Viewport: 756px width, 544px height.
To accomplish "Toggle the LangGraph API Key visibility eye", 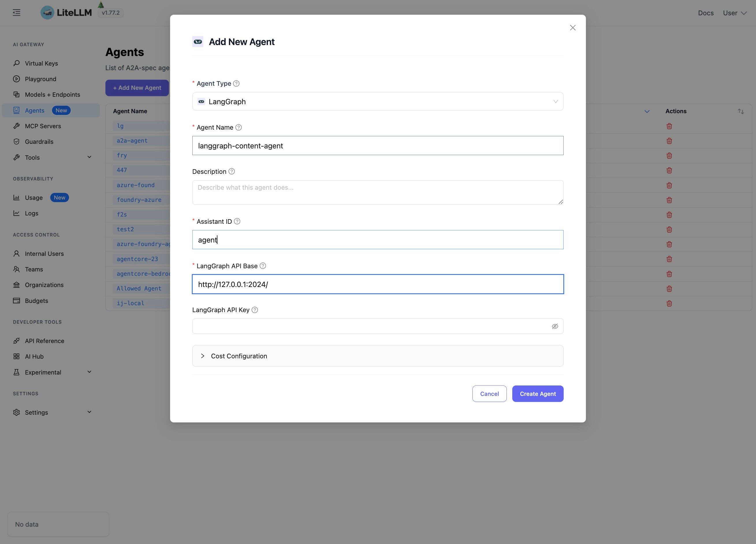I will (555, 326).
